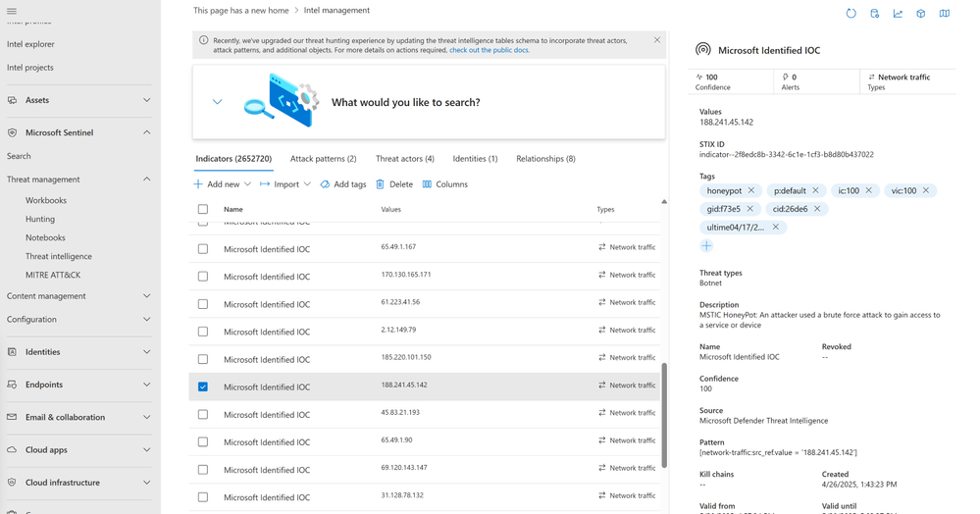Open Threat intelligence in sidebar

click(59, 256)
